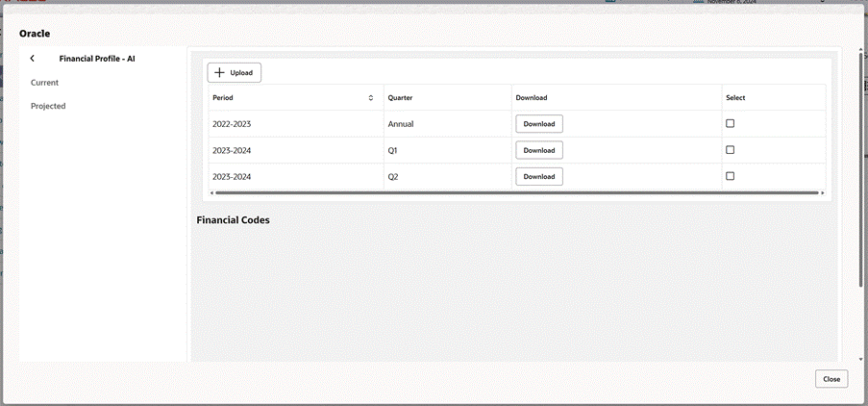Click the Period column header

296,97
